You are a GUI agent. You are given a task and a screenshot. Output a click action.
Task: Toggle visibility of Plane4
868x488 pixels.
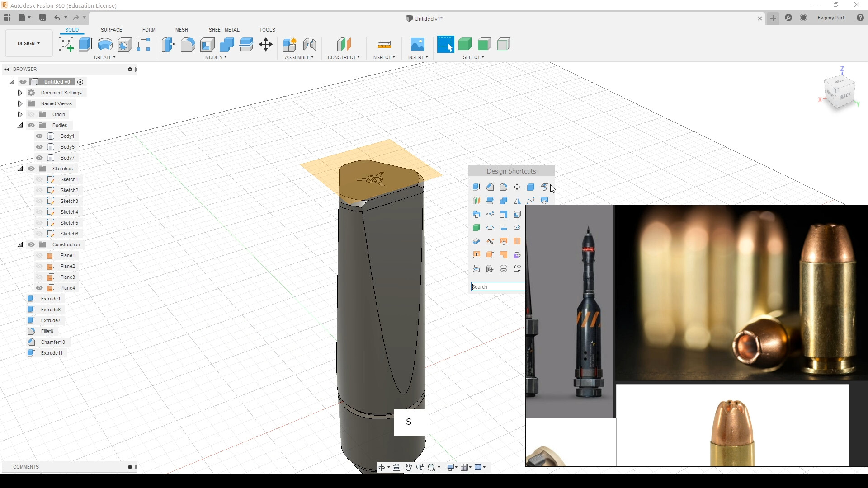tap(39, 288)
